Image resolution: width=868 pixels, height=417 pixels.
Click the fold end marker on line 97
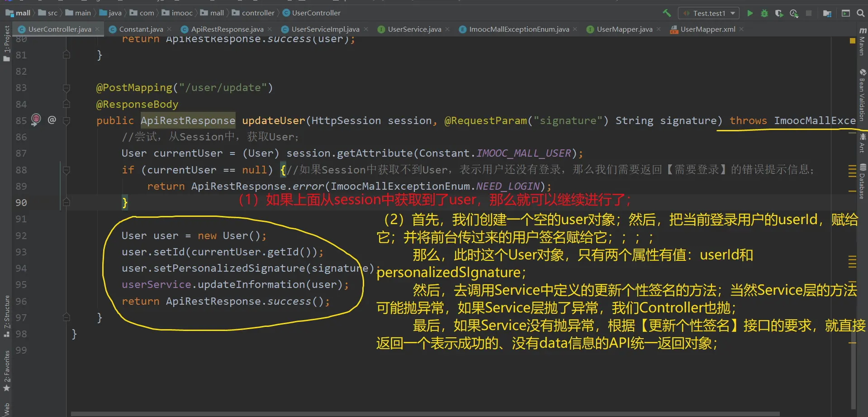tap(66, 317)
